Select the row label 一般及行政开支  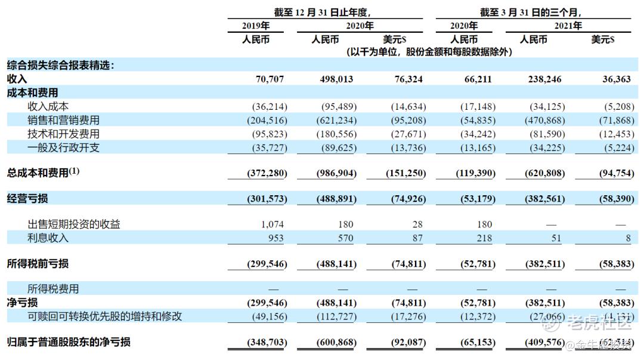pos(64,147)
